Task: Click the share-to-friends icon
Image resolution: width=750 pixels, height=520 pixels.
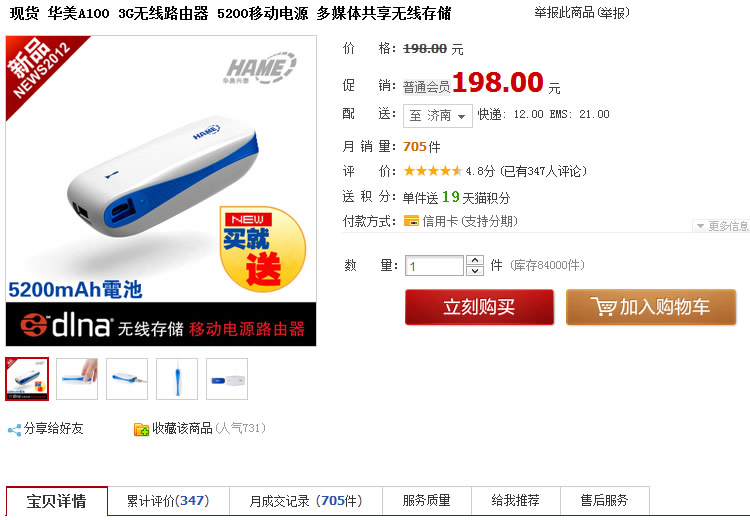Action: [14, 430]
